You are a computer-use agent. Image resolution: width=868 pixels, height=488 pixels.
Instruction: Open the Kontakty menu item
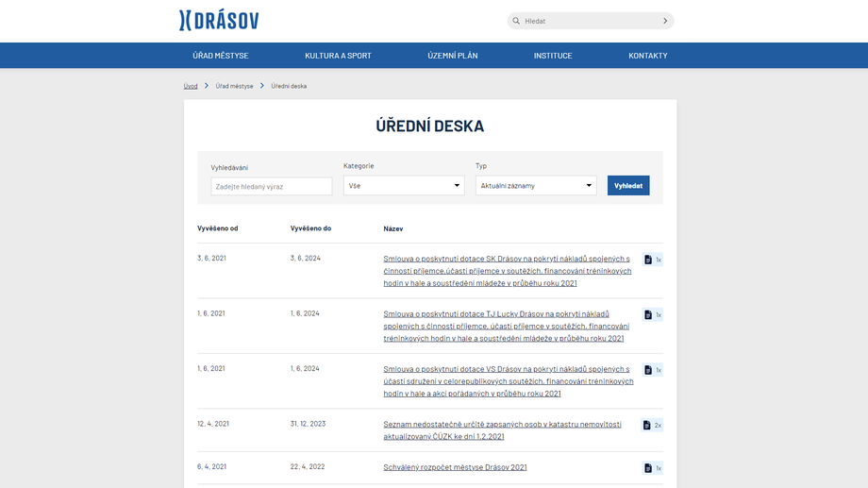[x=648, y=56]
